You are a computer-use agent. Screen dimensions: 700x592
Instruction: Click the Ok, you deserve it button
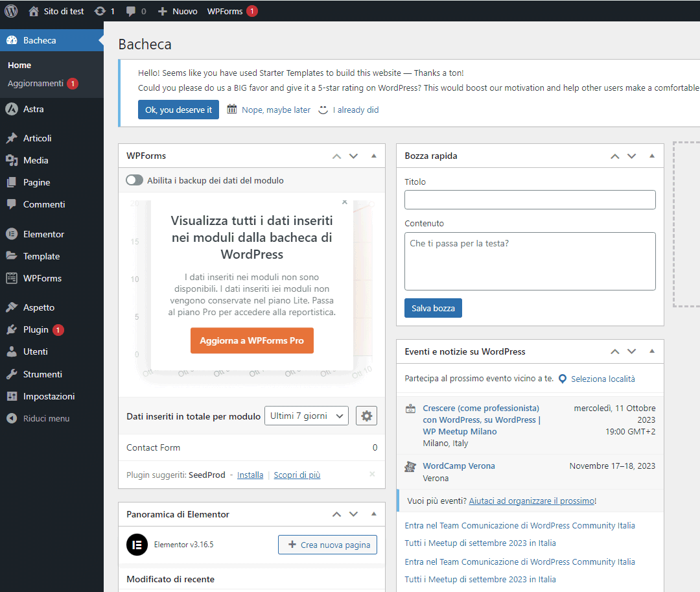point(179,110)
